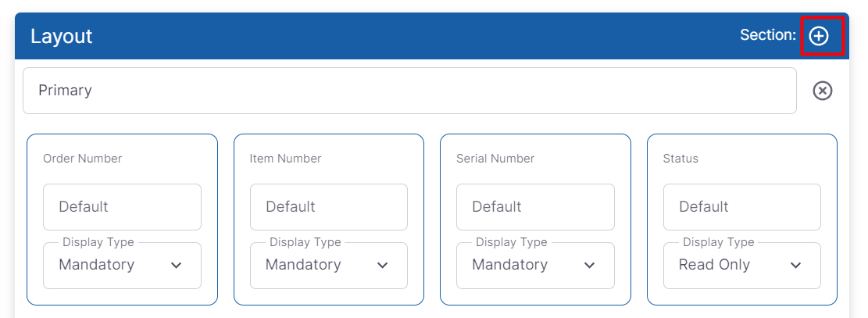
Task: Click chevron arrow in Order Number card
Action: 176,266
